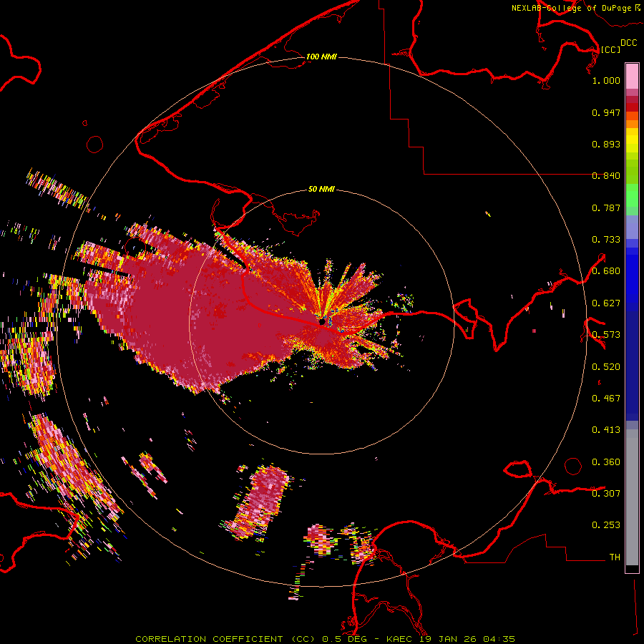
Task: Click the 0.467 color scale value
Action: click(x=606, y=399)
